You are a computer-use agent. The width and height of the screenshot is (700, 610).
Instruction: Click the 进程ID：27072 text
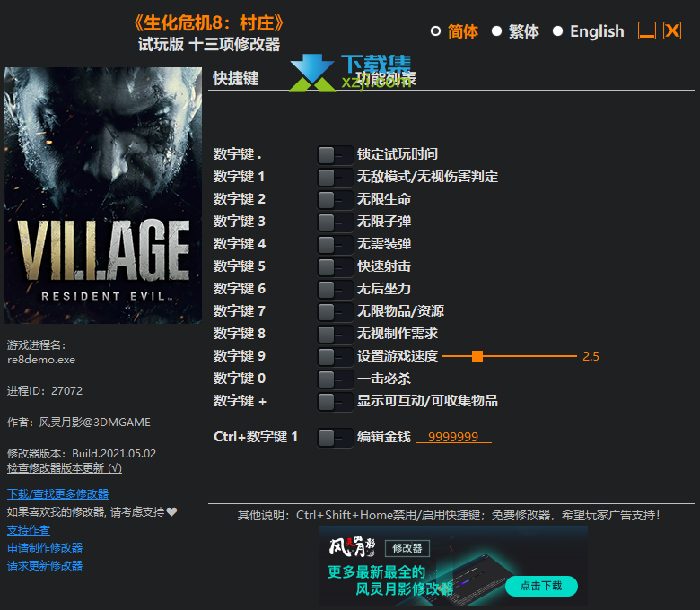[x=45, y=391]
